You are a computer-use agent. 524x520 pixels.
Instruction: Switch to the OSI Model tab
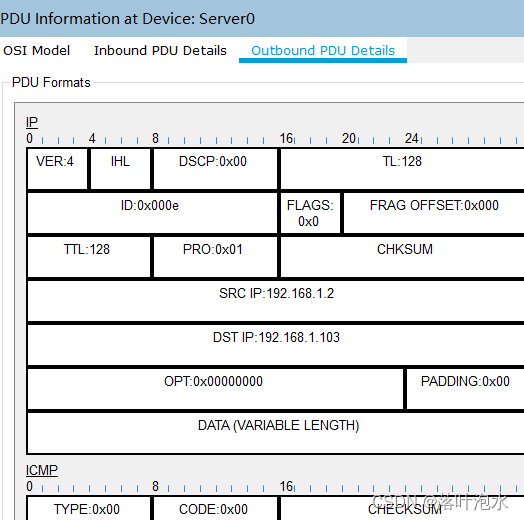tap(36, 50)
